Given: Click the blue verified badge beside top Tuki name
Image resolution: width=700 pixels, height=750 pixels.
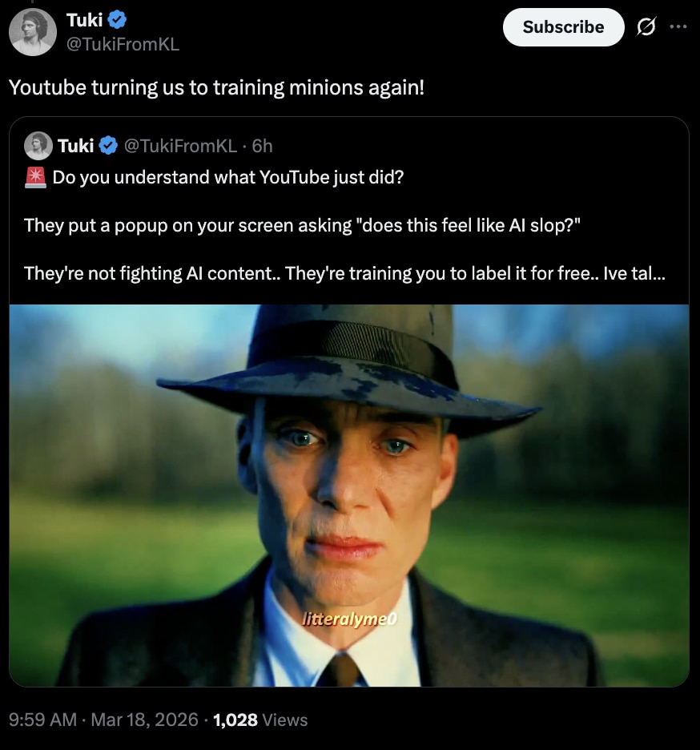Looking at the screenshot, I should pyautogui.click(x=117, y=19).
